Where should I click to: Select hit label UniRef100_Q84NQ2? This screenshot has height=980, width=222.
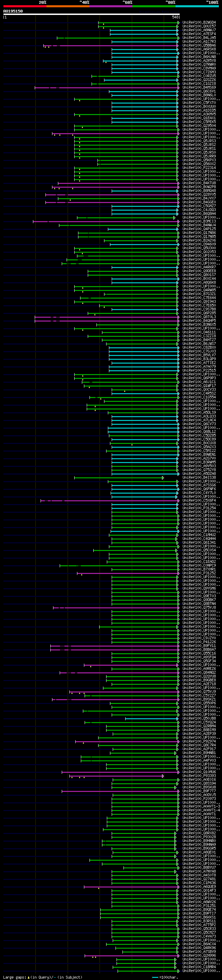point(199,673)
